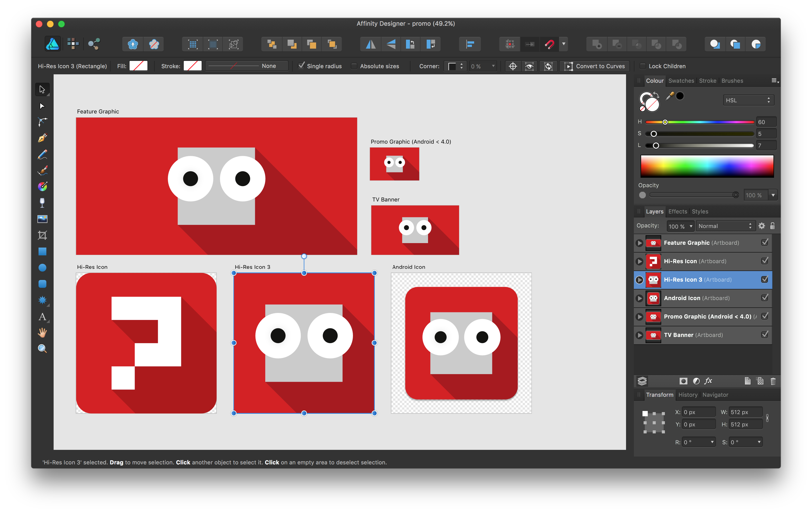
Task: Expand the Feature Graphic layer
Action: tap(639, 243)
